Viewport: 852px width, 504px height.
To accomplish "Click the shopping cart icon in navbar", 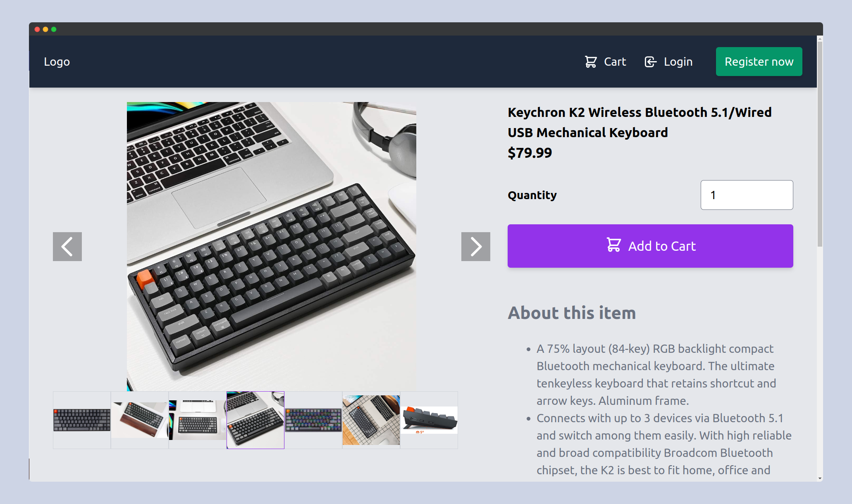I will pos(591,62).
